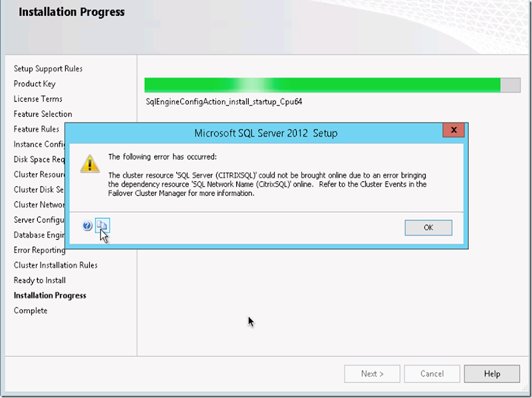532x398 pixels.
Task: Click OK in the error dialog
Action: pyautogui.click(x=428, y=227)
